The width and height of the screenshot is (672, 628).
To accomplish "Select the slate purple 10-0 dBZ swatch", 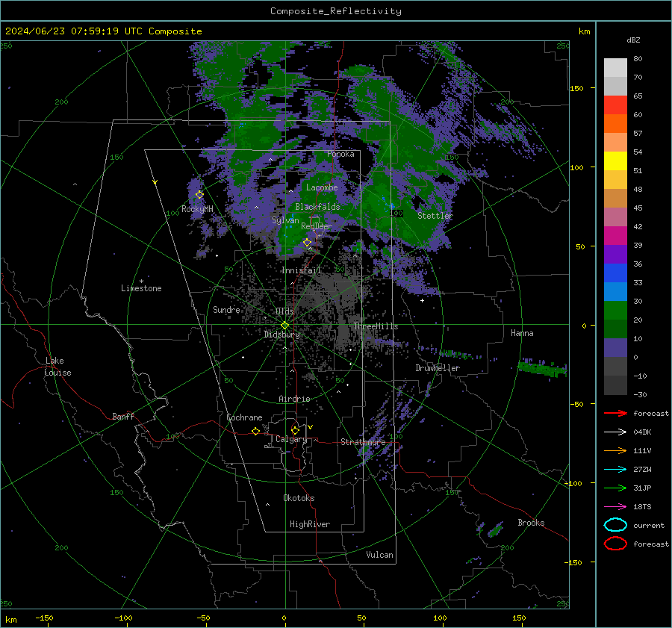I will pyautogui.click(x=615, y=348).
